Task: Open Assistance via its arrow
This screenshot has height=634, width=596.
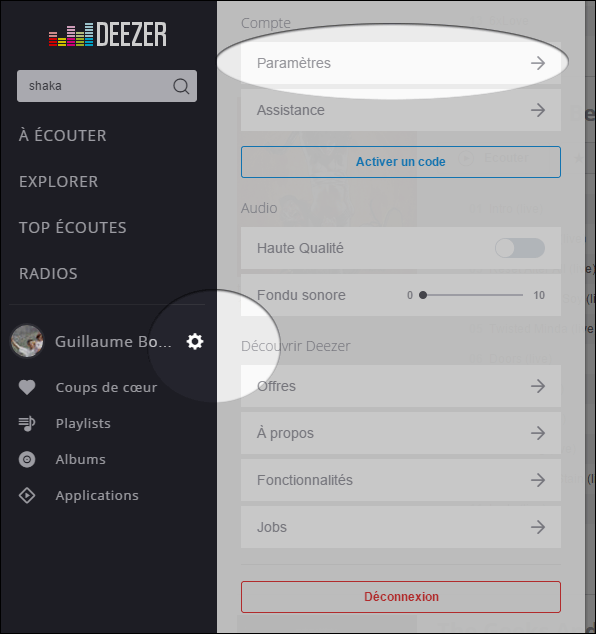Action: click(x=538, y=110)
